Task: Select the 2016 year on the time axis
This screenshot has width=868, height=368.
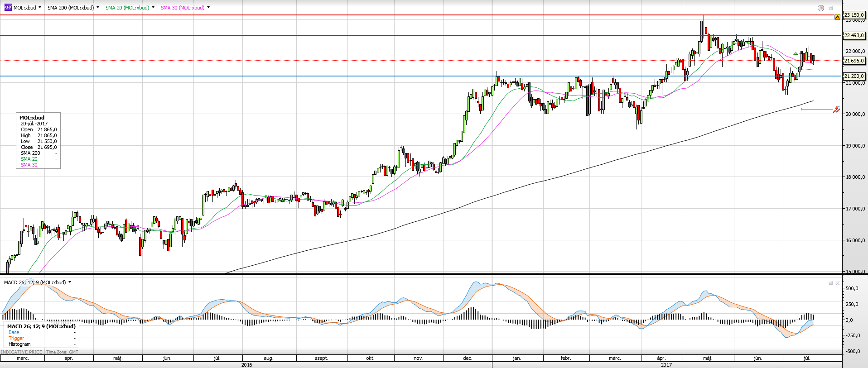Action: (x=246, y=365)
